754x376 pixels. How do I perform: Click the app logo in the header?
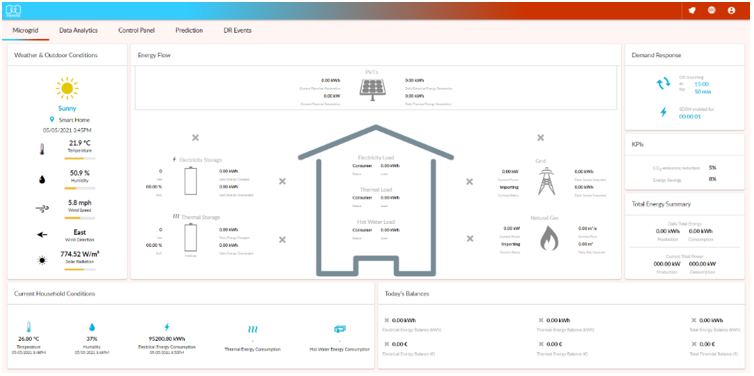tap(14, 10)
